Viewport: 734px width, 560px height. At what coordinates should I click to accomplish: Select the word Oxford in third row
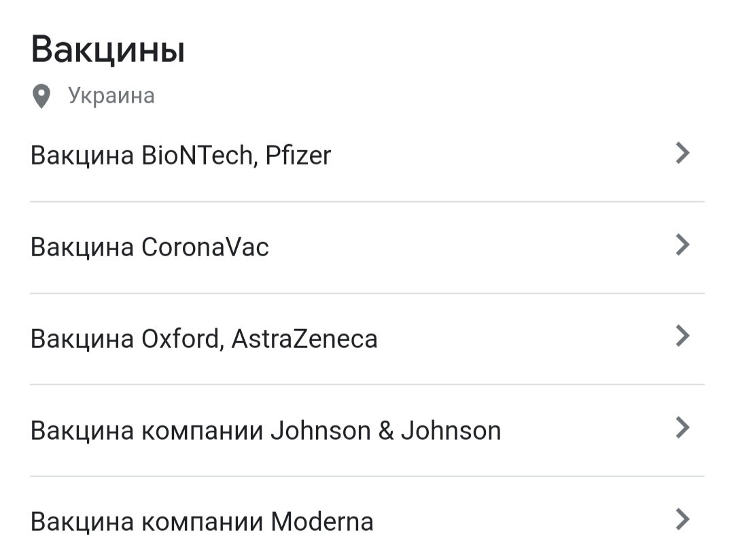(181, 338)
